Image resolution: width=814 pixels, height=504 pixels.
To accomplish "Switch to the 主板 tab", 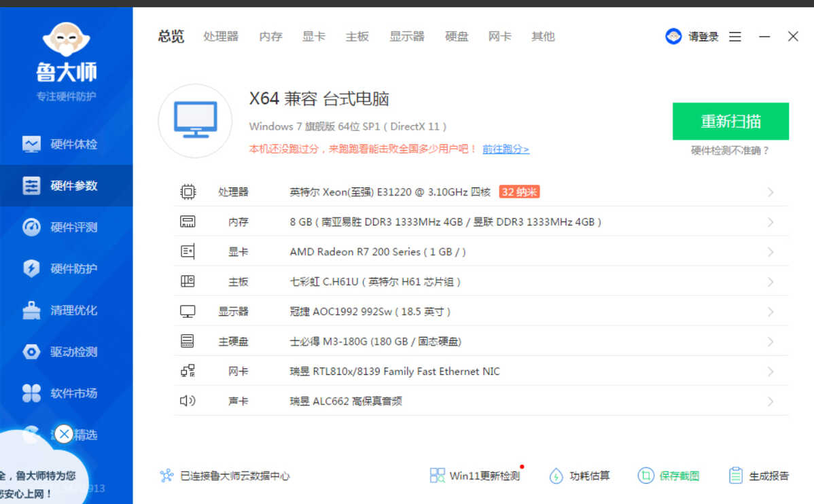I will tap(357, 36).
